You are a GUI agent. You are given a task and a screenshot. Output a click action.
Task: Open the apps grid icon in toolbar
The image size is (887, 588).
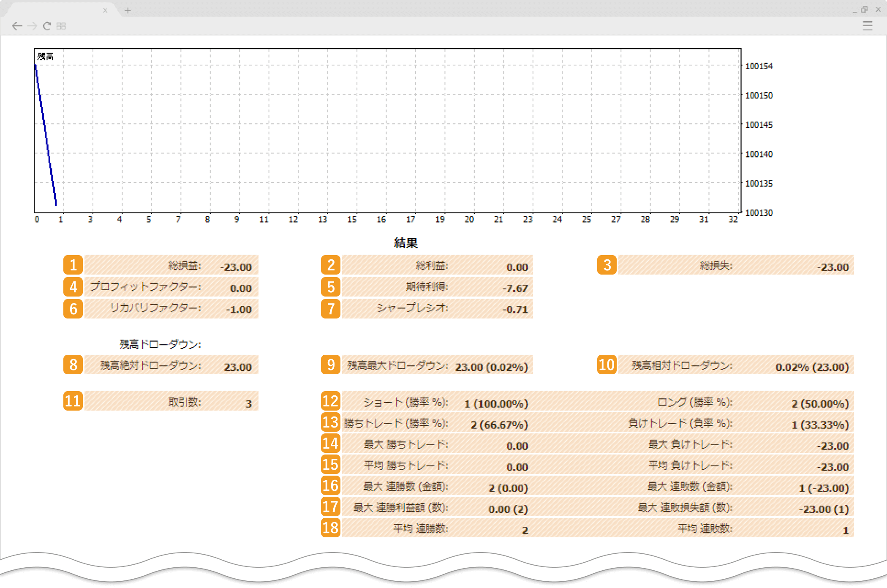[x=61, y=26]
